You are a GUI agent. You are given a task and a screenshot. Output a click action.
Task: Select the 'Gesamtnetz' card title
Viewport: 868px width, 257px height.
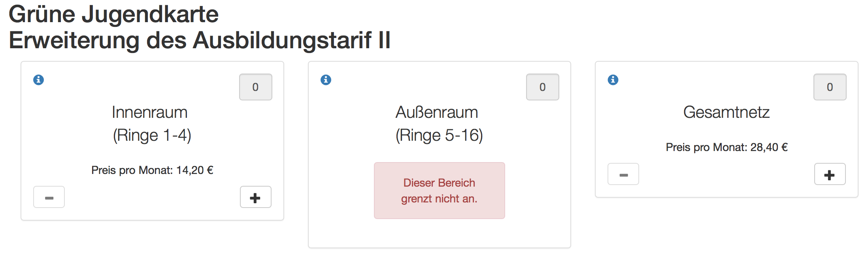(x=726, y=112)
